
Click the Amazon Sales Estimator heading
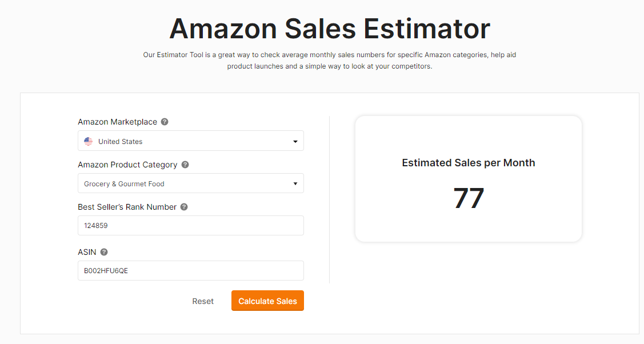[330, 29]
